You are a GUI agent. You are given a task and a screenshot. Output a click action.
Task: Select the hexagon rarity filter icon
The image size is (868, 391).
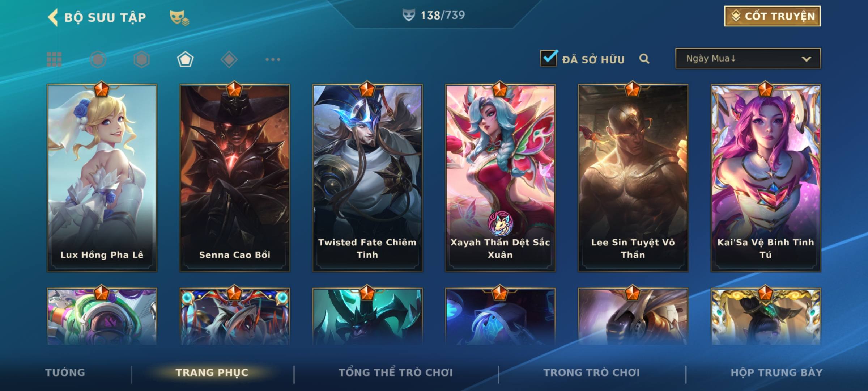[141, 59]
